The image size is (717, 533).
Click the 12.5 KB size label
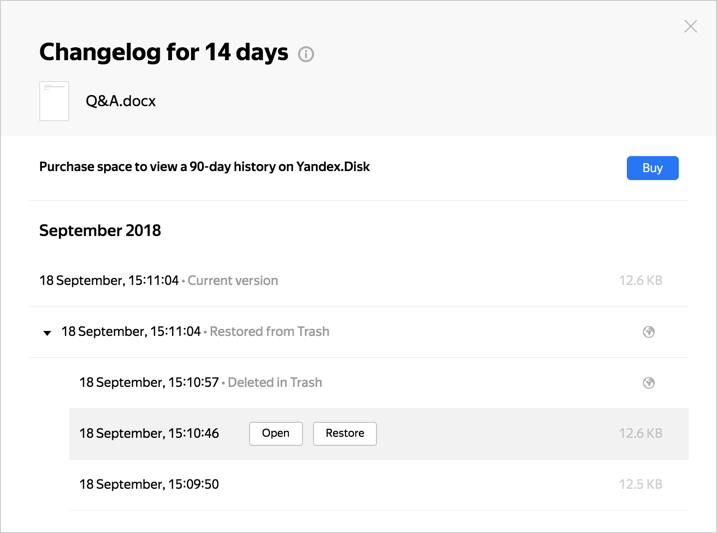point(641,485)
